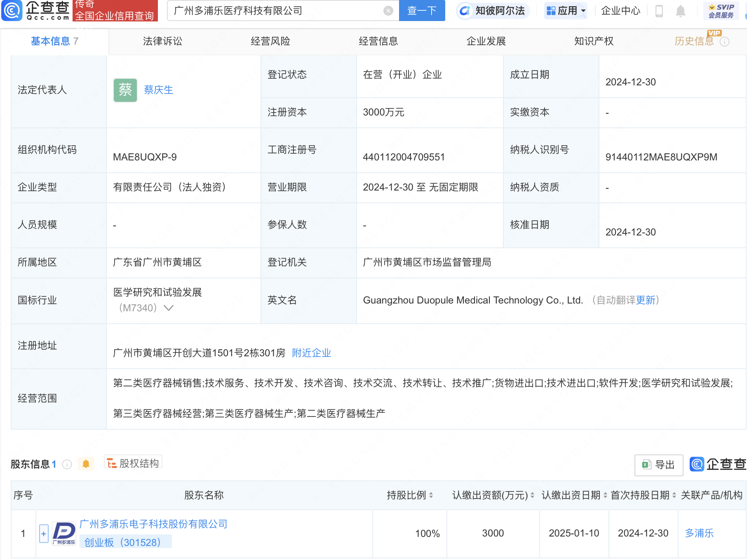Image resolution: width=747 pixels, height=560 pixels.
Task: Select 在营（开业）企业 status value
Action: point(402,75)
